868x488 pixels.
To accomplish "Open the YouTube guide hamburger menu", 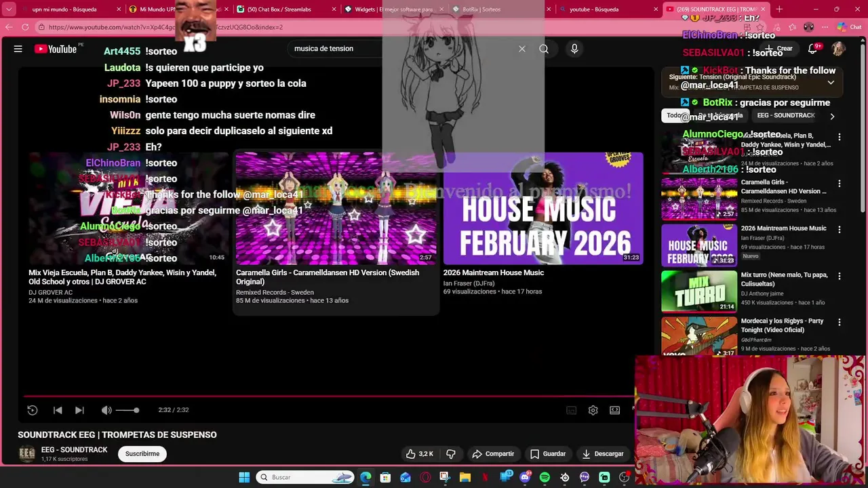I will pyautogui.click(x=18, y=49).
